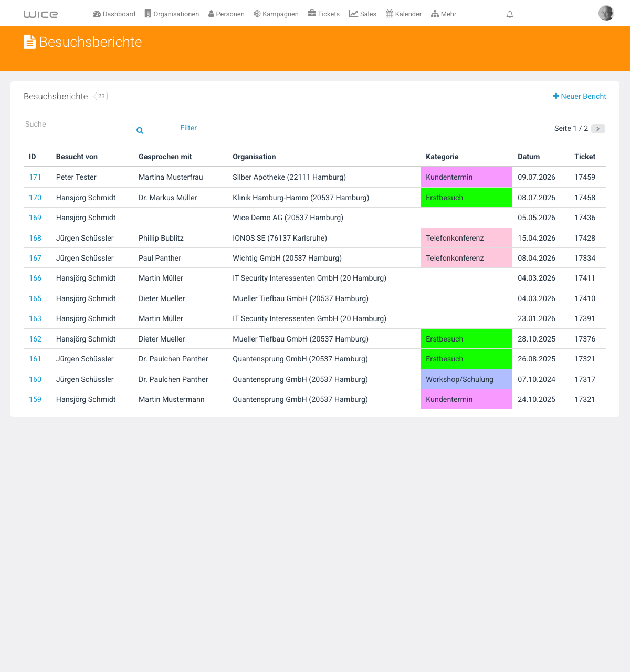Click the search magnifier icon
The height and width of the screenshot is (672, 630).
(x=140, y=130)
